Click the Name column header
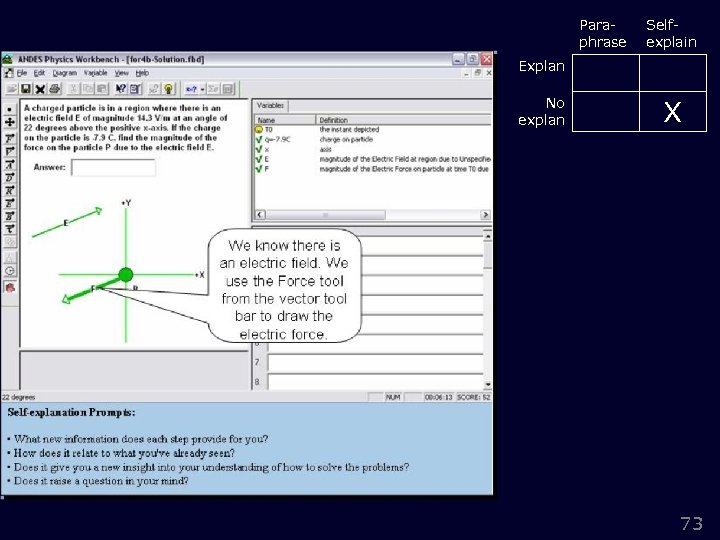This screenshot has height=540, width=720. tap(285, 120)
